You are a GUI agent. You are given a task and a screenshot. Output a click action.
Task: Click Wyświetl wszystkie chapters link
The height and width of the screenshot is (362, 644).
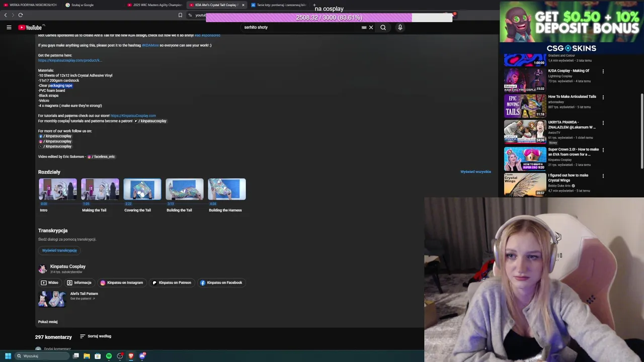click(475, 172)
